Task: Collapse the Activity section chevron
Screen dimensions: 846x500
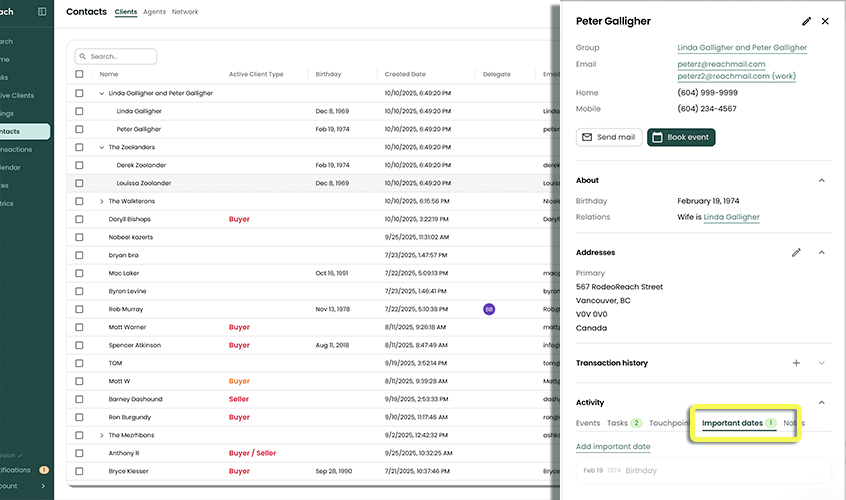Action: [x=822, y=402]
